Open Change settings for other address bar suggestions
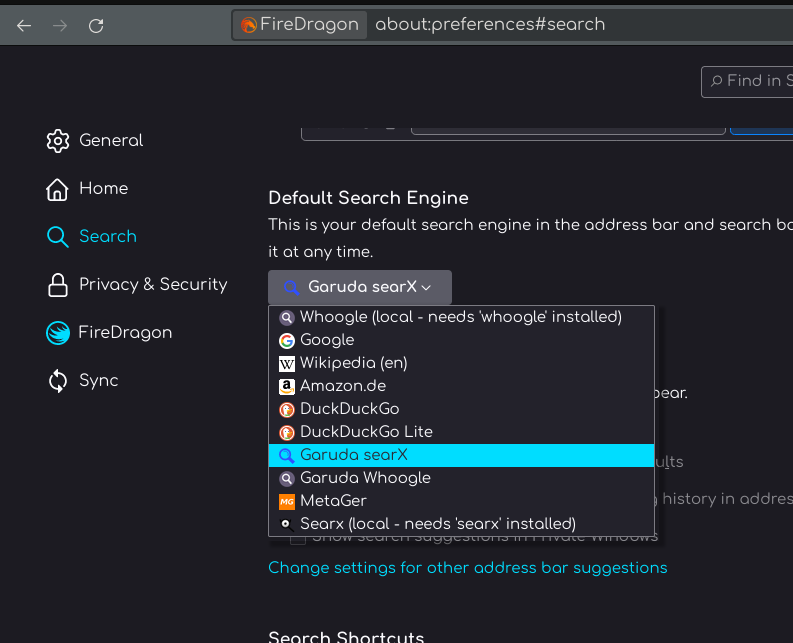The width and height of the screenshot is (793, 643). [x=468, y=568]
